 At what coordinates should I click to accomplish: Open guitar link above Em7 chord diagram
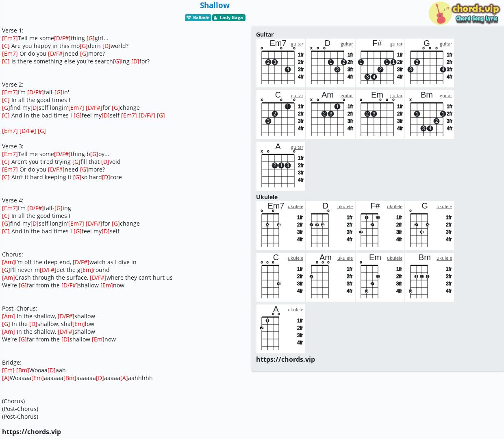click(x=297, y=44)
